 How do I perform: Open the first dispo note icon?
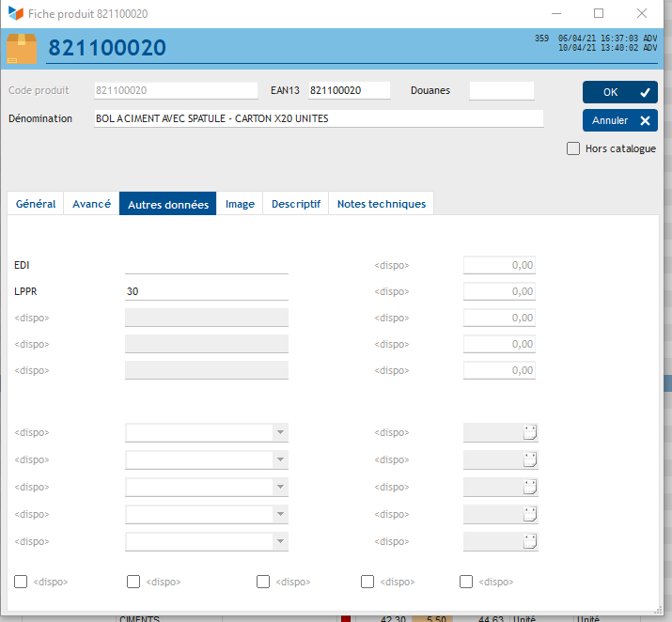tap(529, 433)
